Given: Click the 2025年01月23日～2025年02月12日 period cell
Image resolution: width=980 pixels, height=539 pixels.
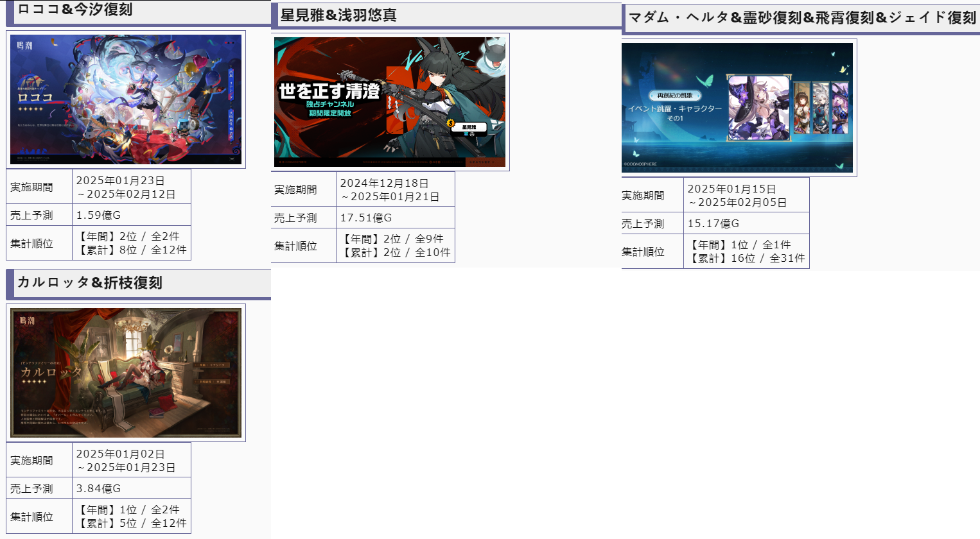Looking at the screenshot, I should click(132, 187).
